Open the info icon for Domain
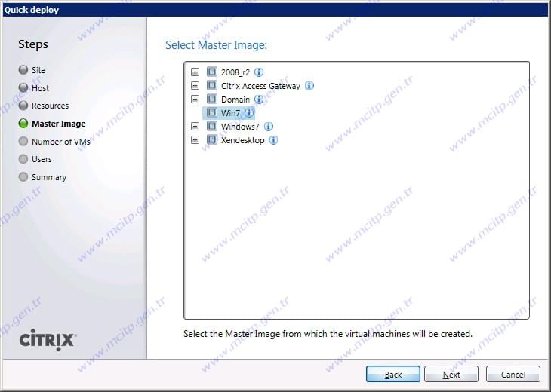 (x=259, y=100)
